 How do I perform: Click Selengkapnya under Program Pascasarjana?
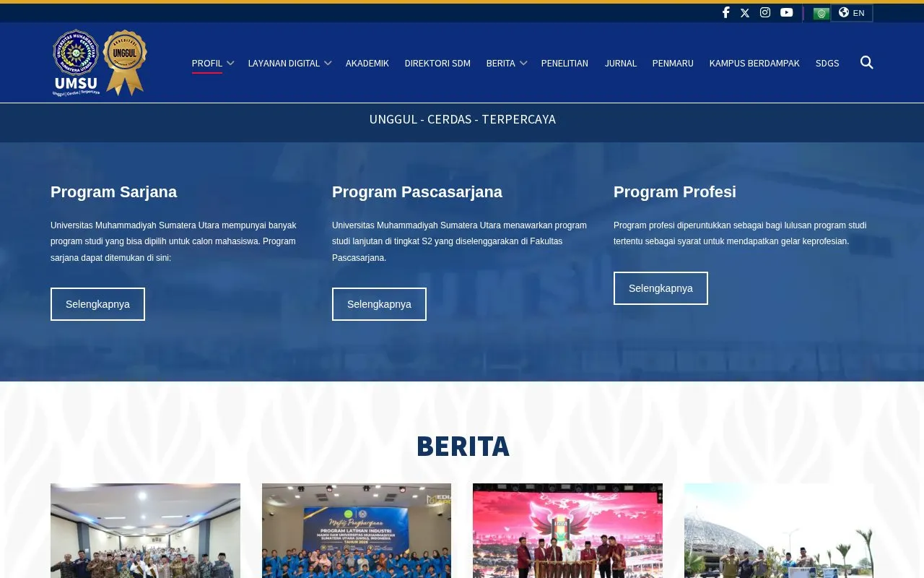(379, 304)
